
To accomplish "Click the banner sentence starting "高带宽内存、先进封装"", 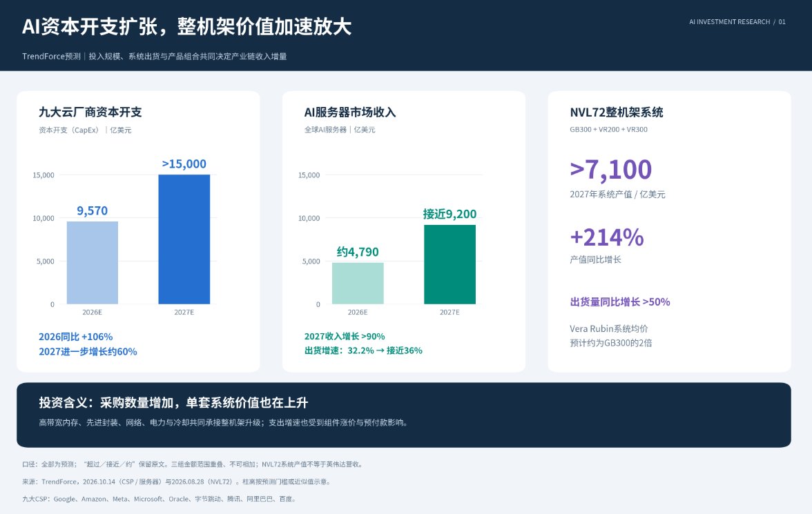I will click(x=223, y=423).
